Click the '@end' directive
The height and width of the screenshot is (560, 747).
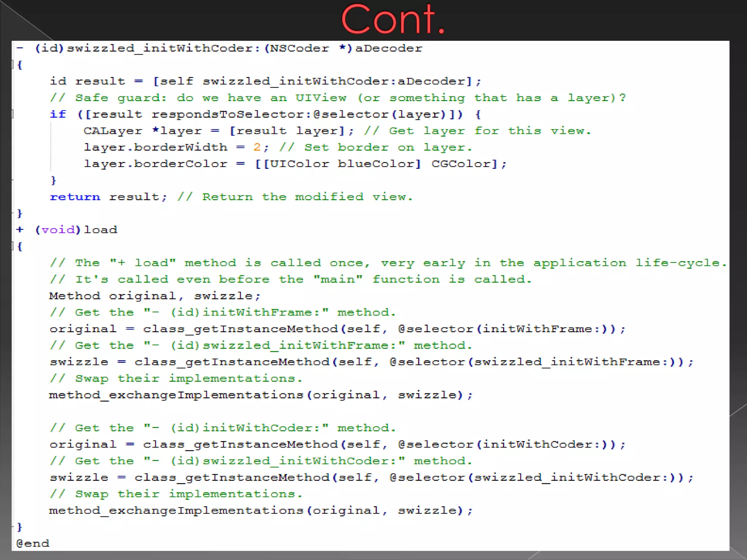coord(33,544)
